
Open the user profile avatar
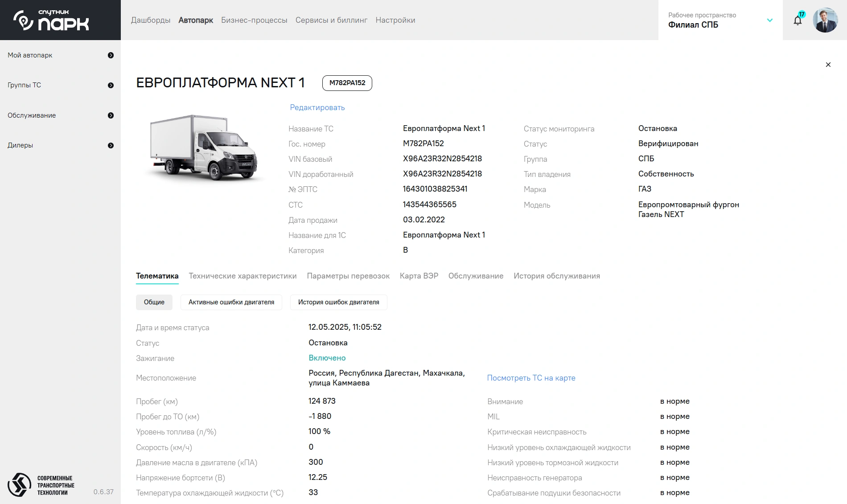[x=825, y=20]
